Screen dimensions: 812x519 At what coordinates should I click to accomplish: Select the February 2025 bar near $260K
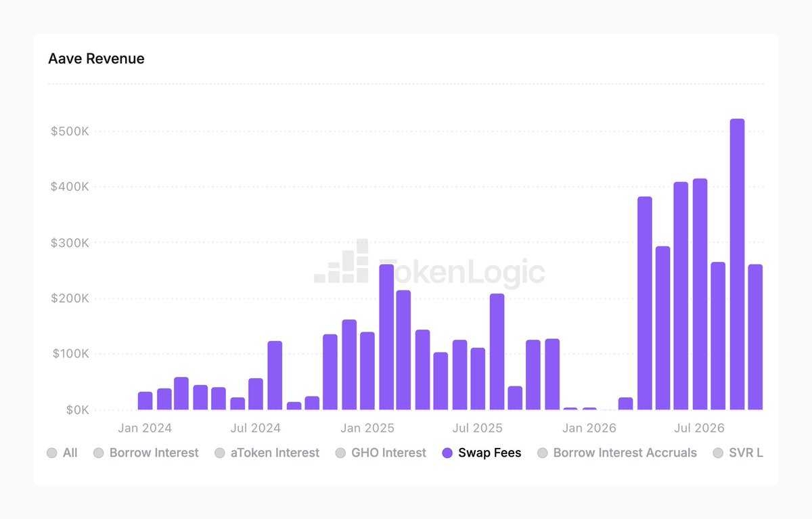pos(386,337)
